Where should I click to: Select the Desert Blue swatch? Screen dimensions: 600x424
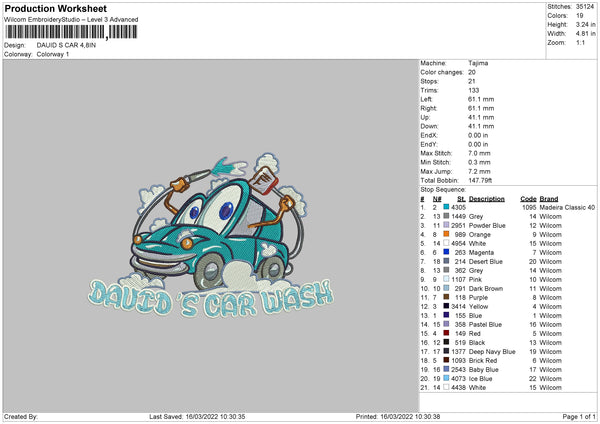coord(446,261)
